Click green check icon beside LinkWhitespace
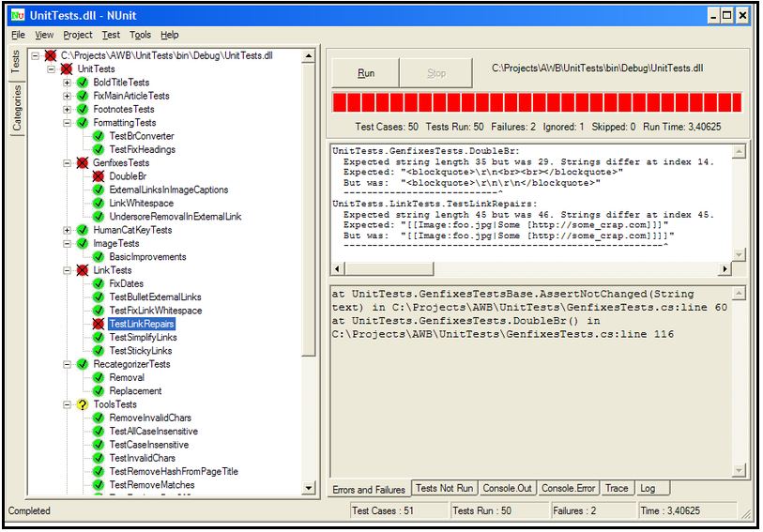Viewport: 763px width, 532px height. tap(99, 204)
